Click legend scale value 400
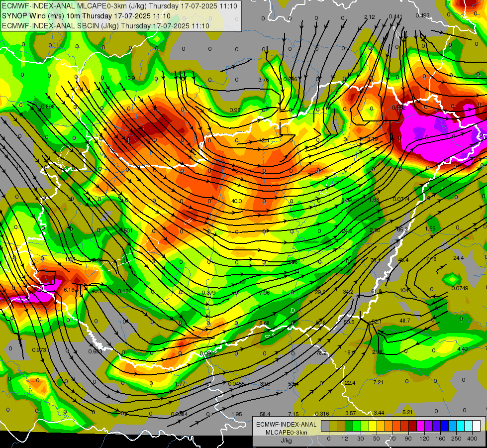Screen dimensions: 487x448 (x=472, y=439)
